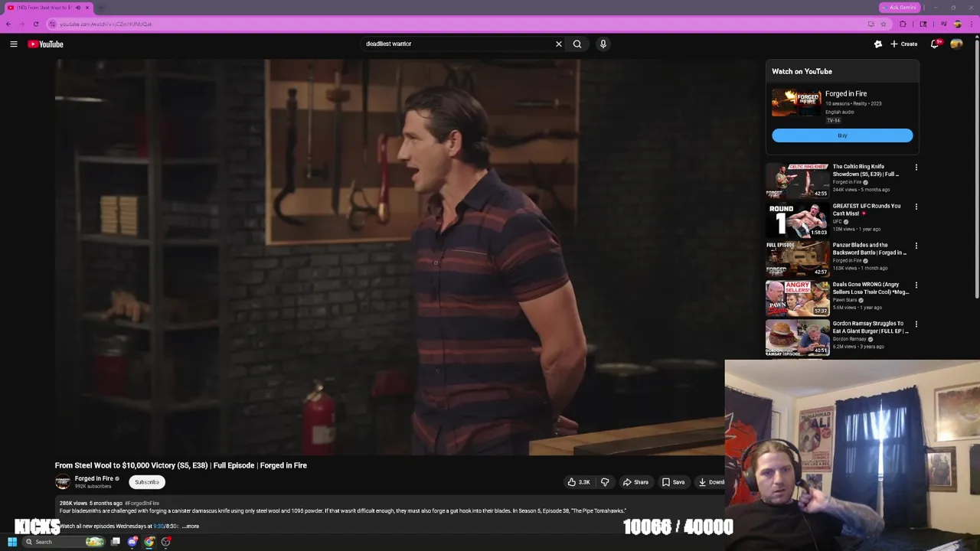Open the Windows Start menu
Image resolution: width=980 pixels, height=551 pixels.
click(11, 542)
